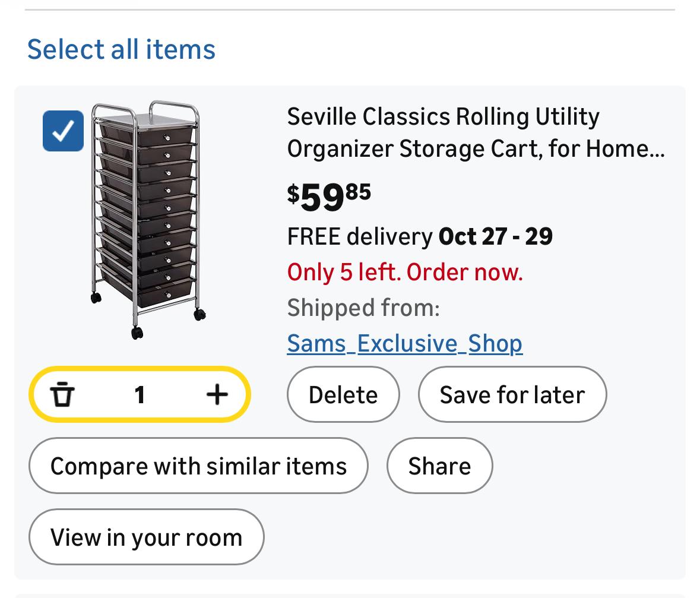Click the "FREE delivery" text
Screen dimensions: 700x598
pyautogui.click(x=360, y=236)
